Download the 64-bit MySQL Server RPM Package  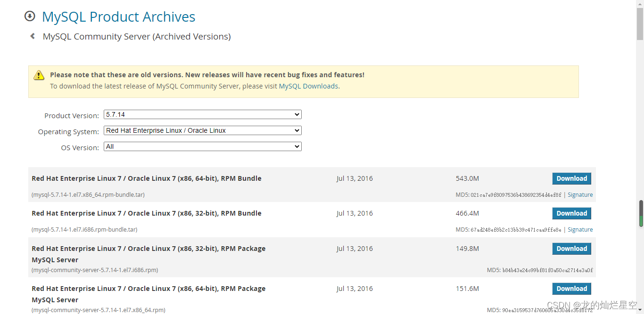(x=571, y=289)
